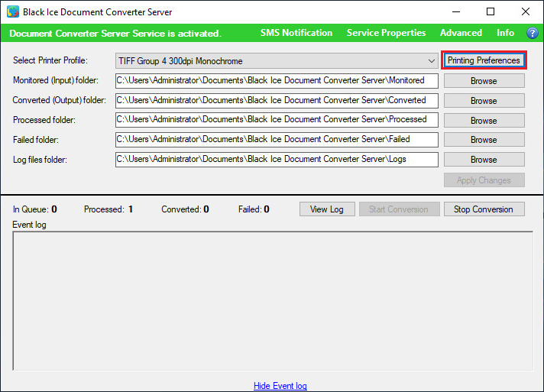The height and width of the screenshot is (392, 544).
Task: Click the View Log button
Action: tap(327, 209)
